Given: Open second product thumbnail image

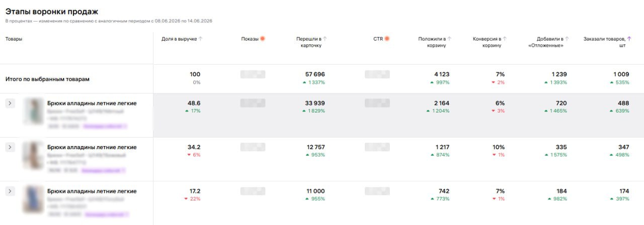Looking at the screenshot, I should [x=33, y=156].
